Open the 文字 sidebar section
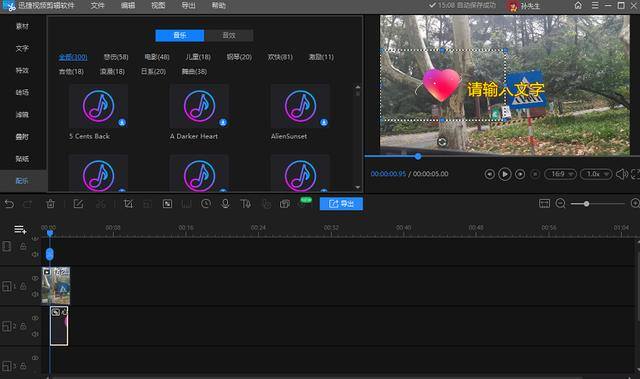The width and height of the screenshot is (640, 379). [22, 48]
